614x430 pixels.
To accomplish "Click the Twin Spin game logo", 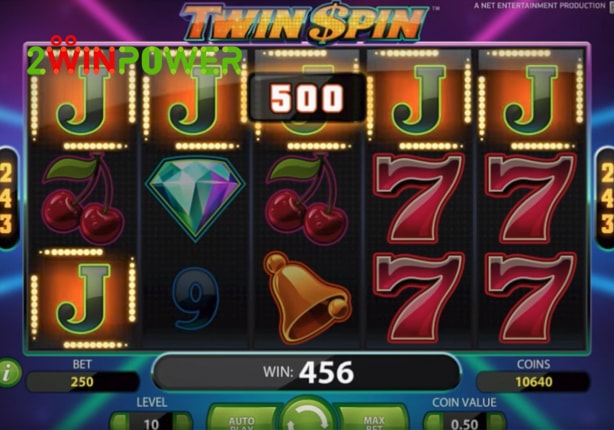I will 305,23.
